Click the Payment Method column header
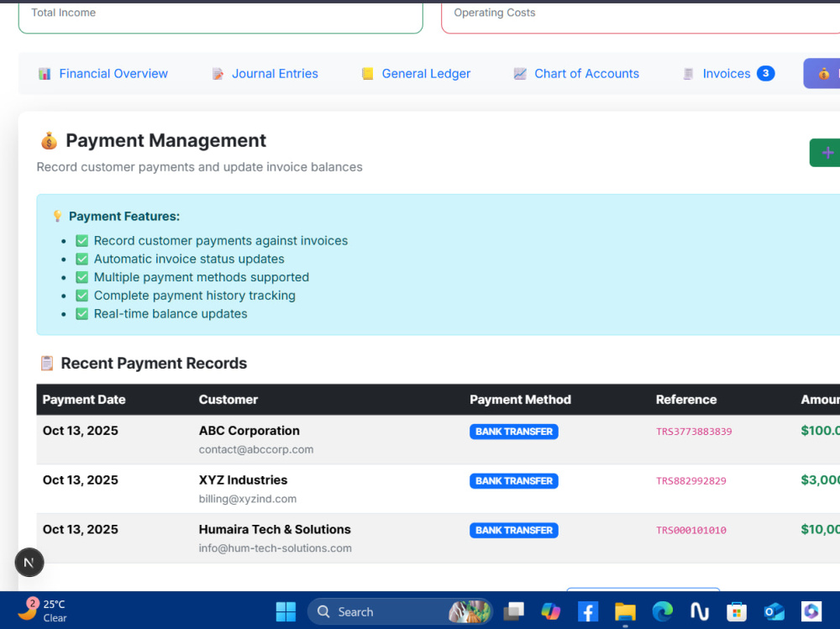Screen dimensions: 840x629 pyautogui.click(x=520, y=400)
